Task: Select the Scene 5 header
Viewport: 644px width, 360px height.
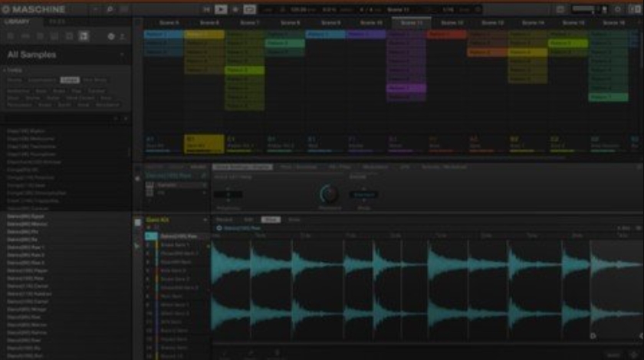Action: (169, 23)
